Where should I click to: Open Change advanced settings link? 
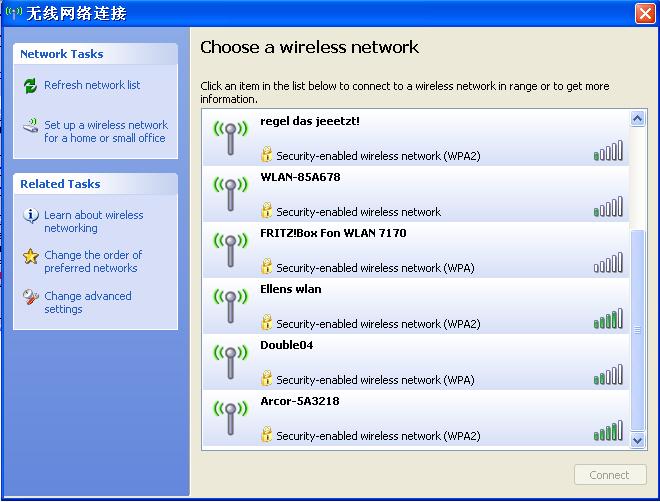pyautogui.click(x=88, y=303)
